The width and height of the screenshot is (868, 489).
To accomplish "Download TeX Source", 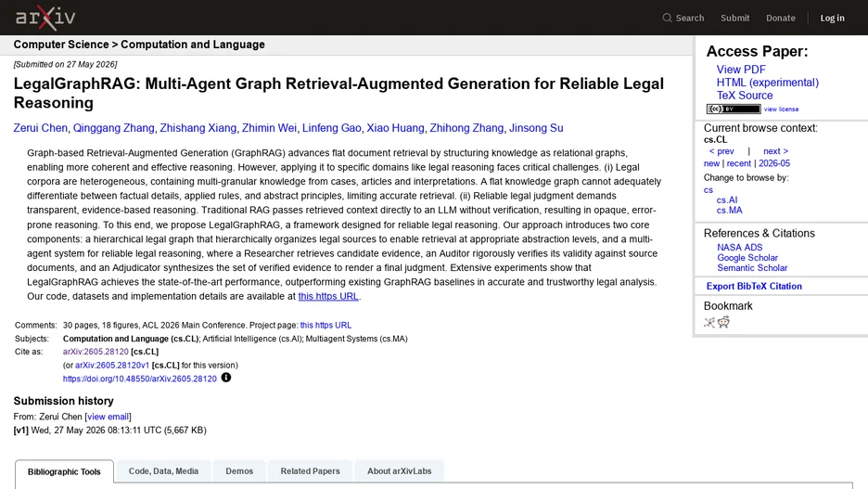I will pos(745,96).
